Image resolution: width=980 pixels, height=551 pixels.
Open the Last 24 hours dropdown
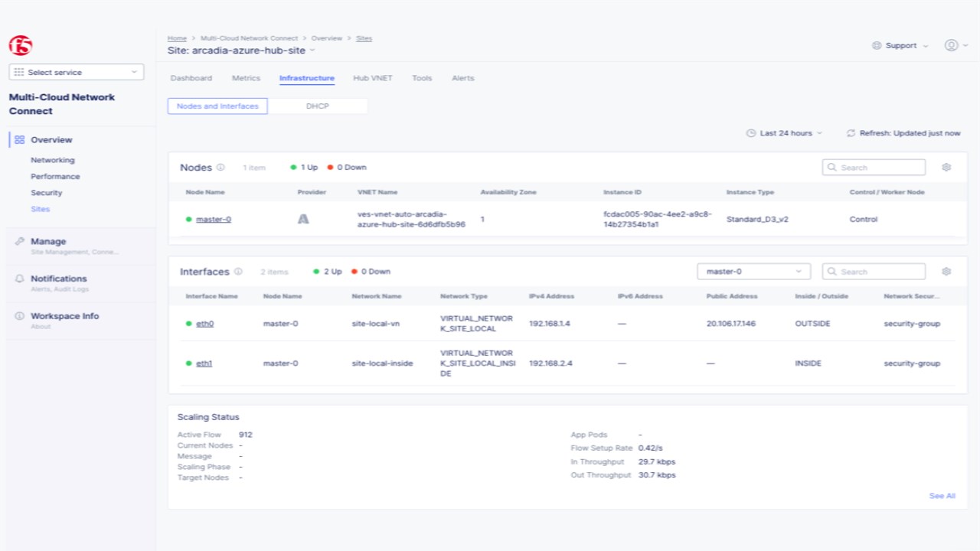click(785, 133)
